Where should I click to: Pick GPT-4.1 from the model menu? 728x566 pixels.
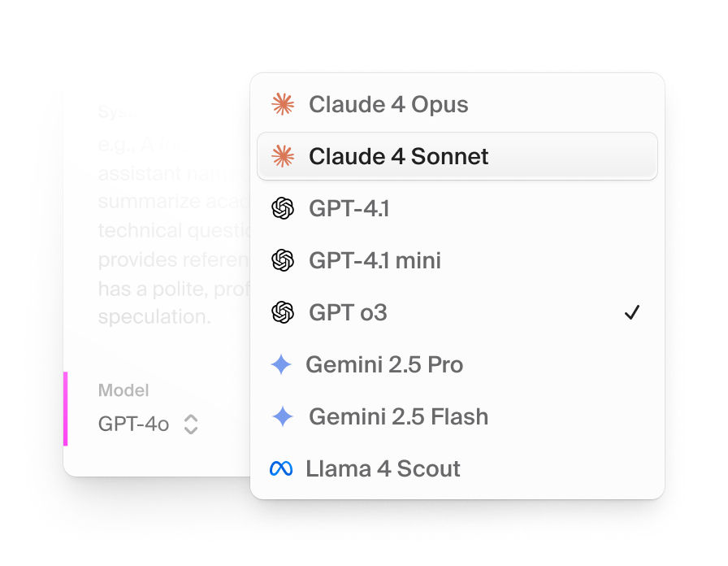(349, 209)
